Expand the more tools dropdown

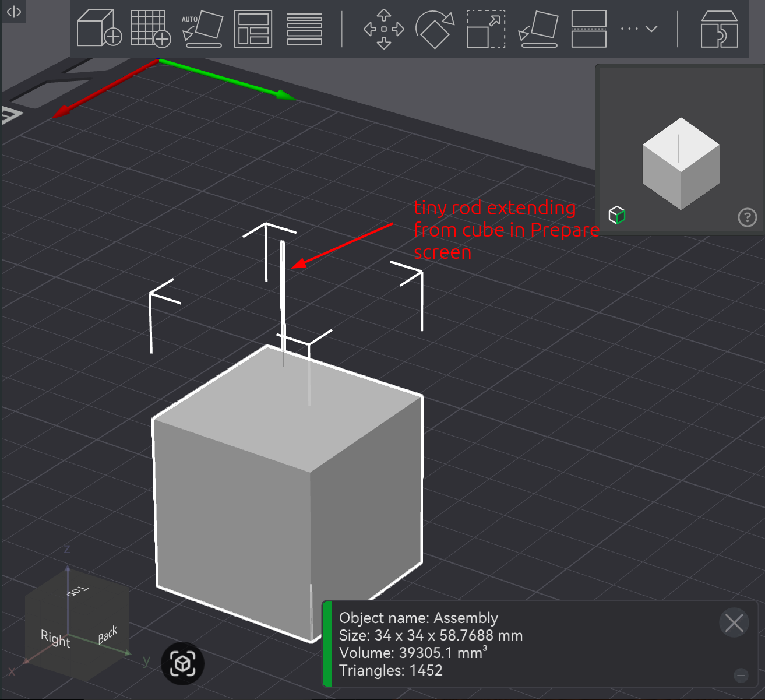(x=639, y=29)
